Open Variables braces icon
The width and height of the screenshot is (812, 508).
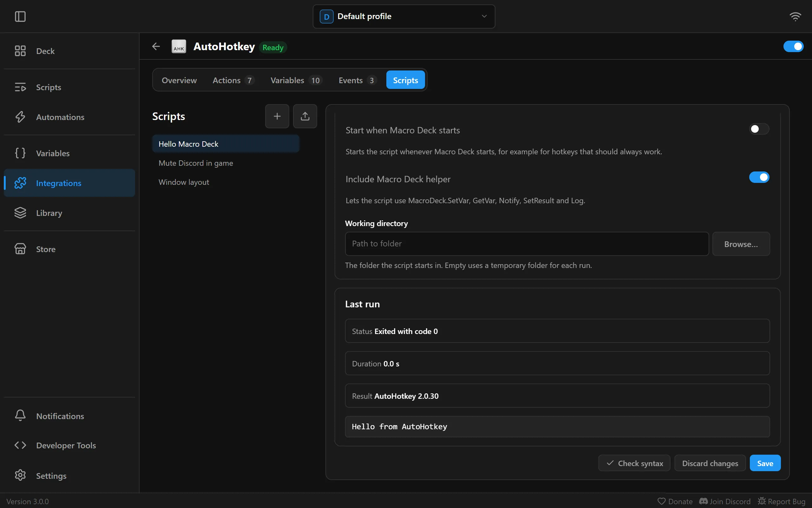point(20,153)
